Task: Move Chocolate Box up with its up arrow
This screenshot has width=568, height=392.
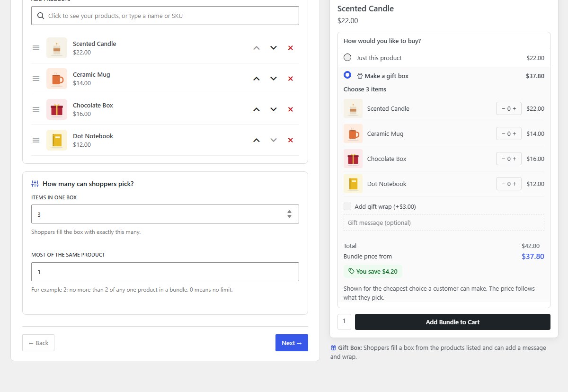Action: (x=257, y=109)
